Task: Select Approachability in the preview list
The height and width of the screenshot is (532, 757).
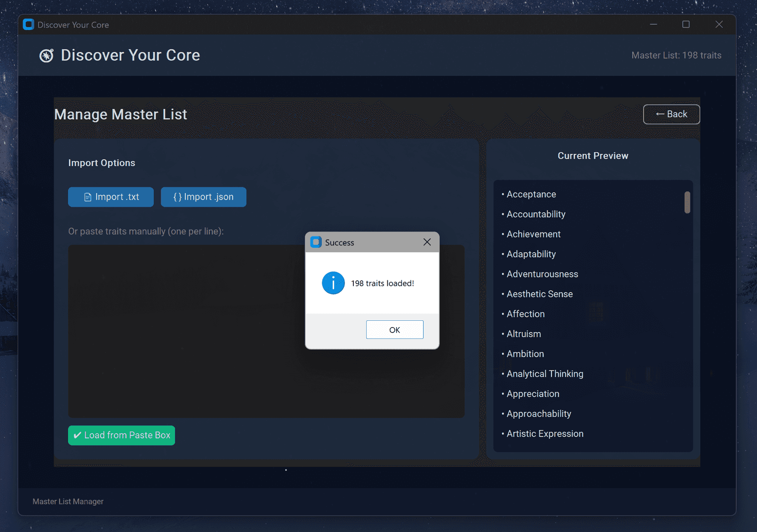Action: click(x=539, y=414)
